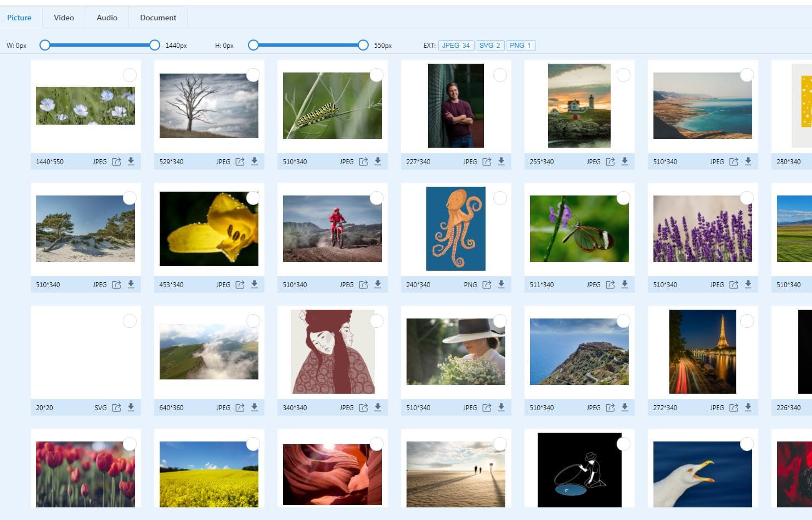812x520 pixels.
Task: Open the 1440*550 image in new tab
Action: point(116,161)
